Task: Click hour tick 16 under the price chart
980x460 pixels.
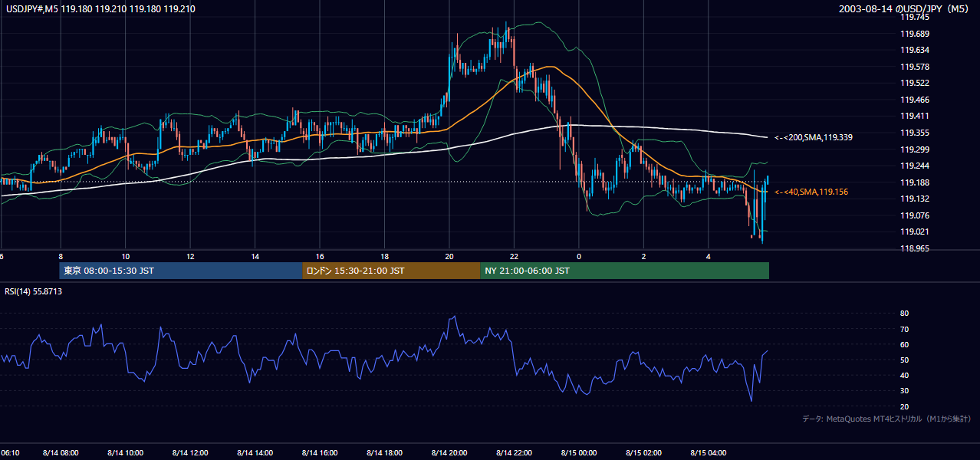Action: 320,256
